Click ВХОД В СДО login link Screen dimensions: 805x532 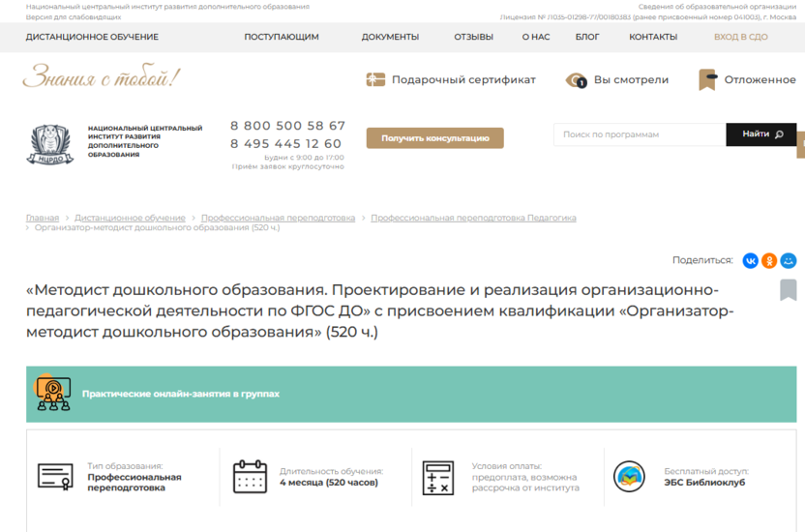pyautogui.click(x=741, y=37)
